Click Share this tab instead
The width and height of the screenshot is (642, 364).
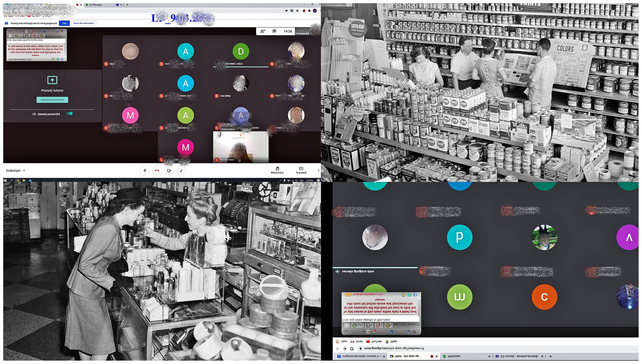click(x=83, y=23)
